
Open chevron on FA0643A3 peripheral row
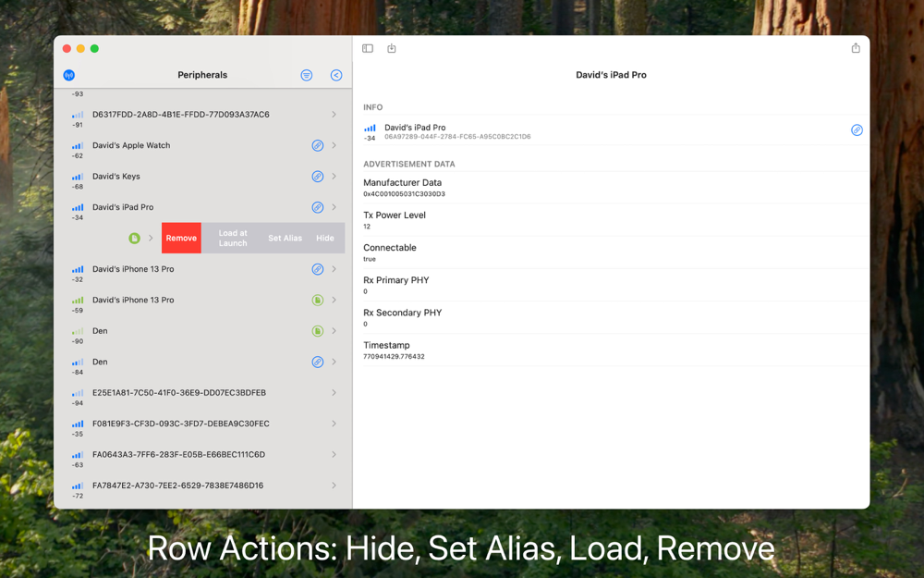pyautogui.click(x=334, y=455)
